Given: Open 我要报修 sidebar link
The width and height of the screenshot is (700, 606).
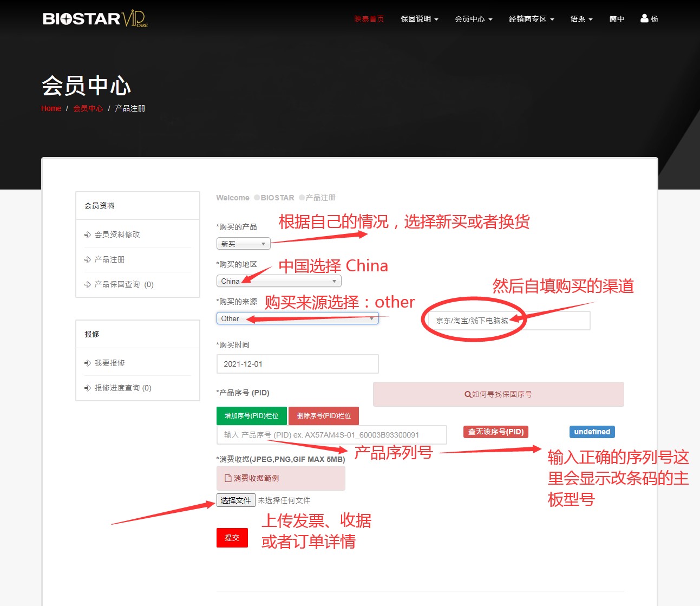Looking at the screenshot, I should pyautogui.click(x=109, y=363).
